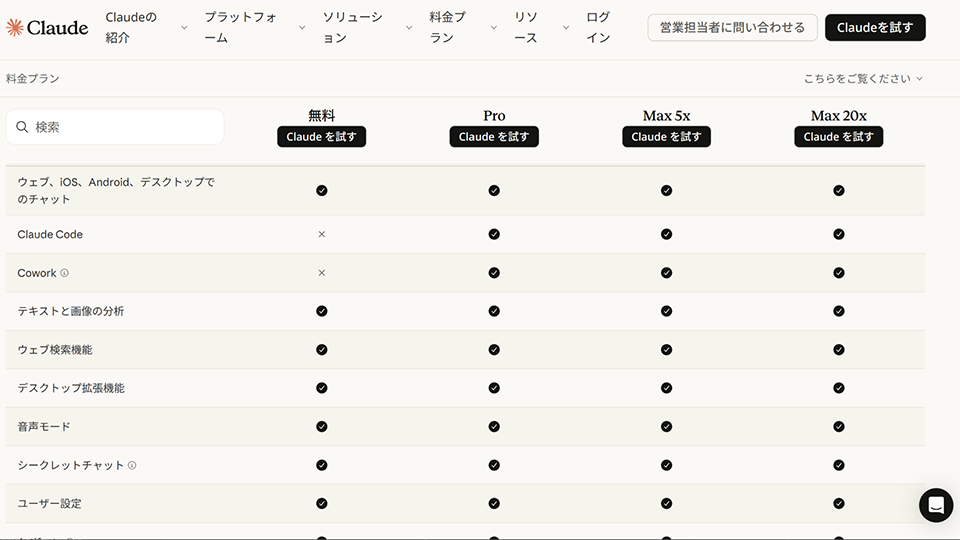Click Cowork checkmark in Pro column
The width and height of the screenshot is (960, 540).
(x=494, y=273)
